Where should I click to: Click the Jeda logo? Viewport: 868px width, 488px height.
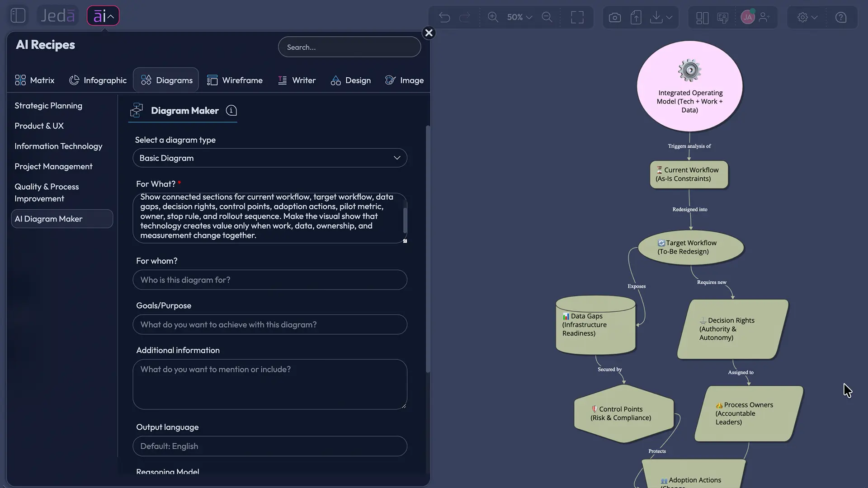click(57, 16)
